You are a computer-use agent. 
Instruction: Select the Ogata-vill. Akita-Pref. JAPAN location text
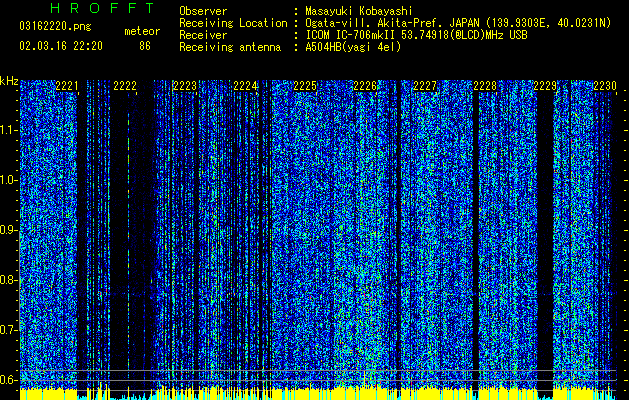[457, 23]
